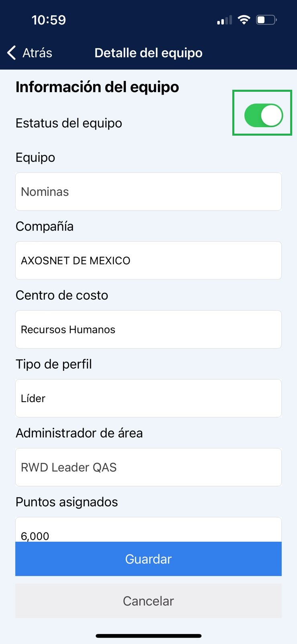Tap the Atrás back label
Viewport: 297px width, 644px height.
pyautogui.click(x=37, y=53)
